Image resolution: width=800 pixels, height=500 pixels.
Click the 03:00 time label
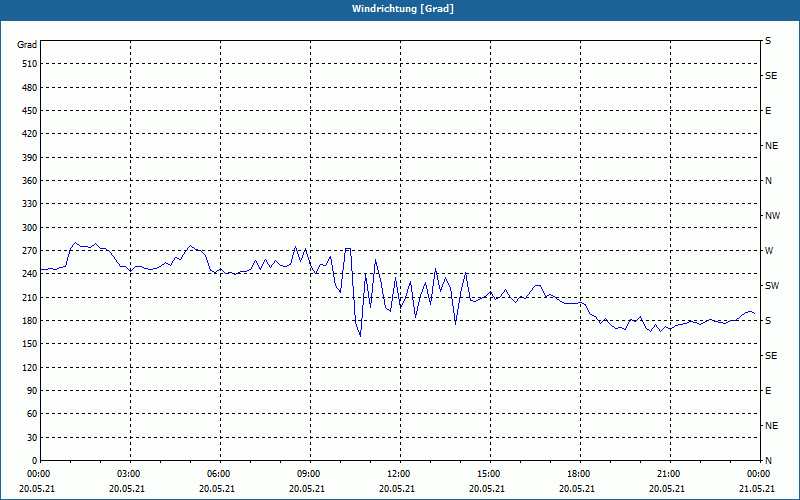(130, 474)
